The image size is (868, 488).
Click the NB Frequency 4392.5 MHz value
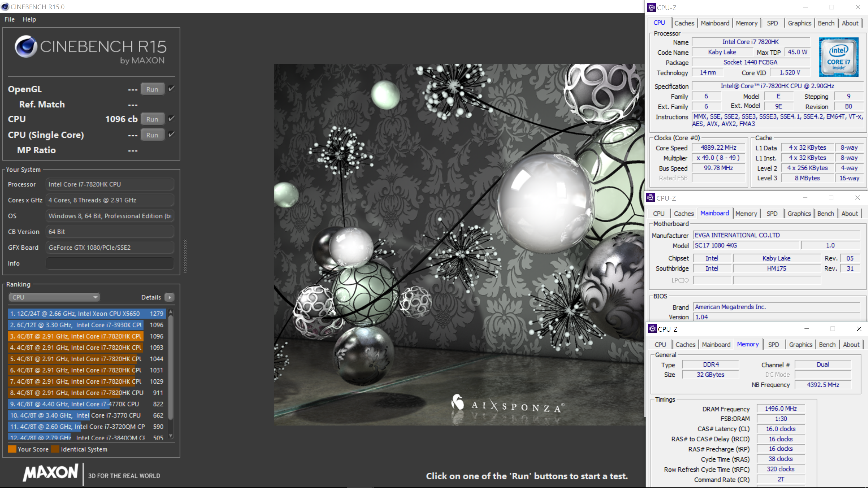[823, 385]
